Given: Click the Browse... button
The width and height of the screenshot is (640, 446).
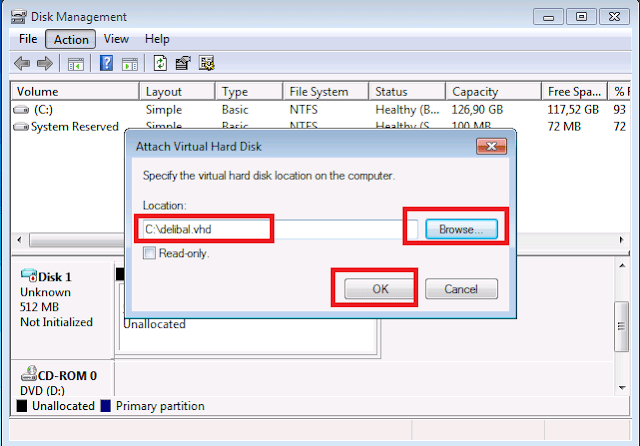Looking at the screenshot, I should pyautogui.click(x=461, y=229).
